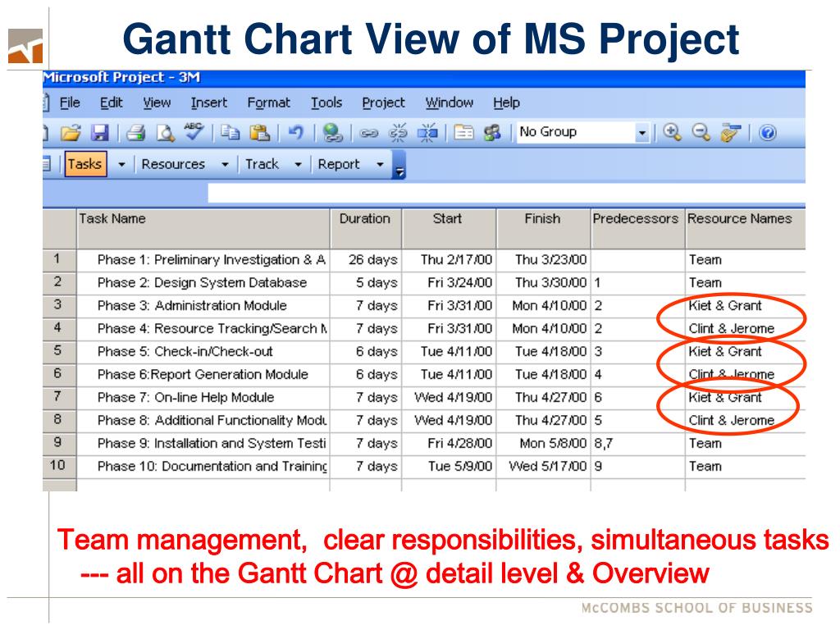840x630 pixels.
Task: Click the Task Name column header
Action: [203, 229]
